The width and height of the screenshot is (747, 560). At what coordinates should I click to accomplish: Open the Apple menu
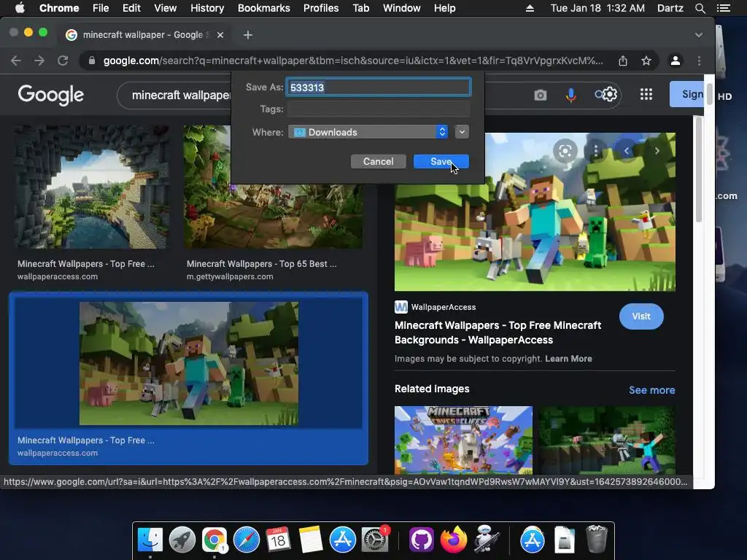pyautogui.click(x=20, y=8)
